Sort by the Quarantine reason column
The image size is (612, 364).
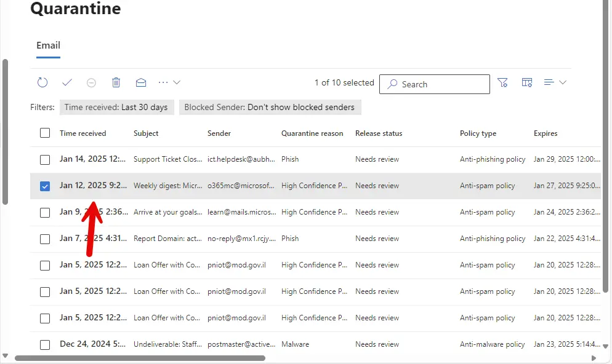click(x=312, y=133)
